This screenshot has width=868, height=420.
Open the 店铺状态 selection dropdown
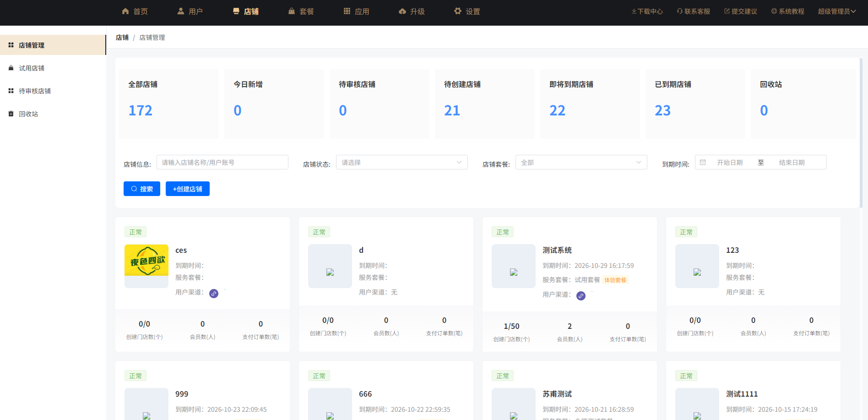coord(401,162)
